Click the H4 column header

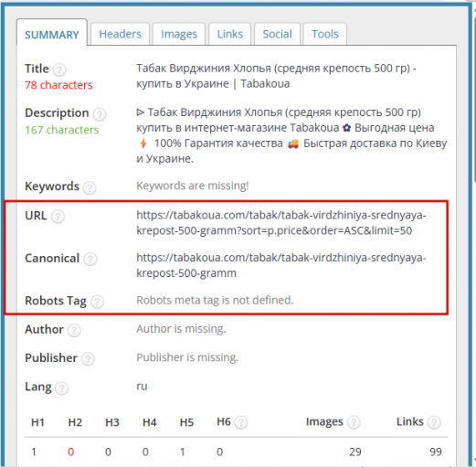coord(150,422)
